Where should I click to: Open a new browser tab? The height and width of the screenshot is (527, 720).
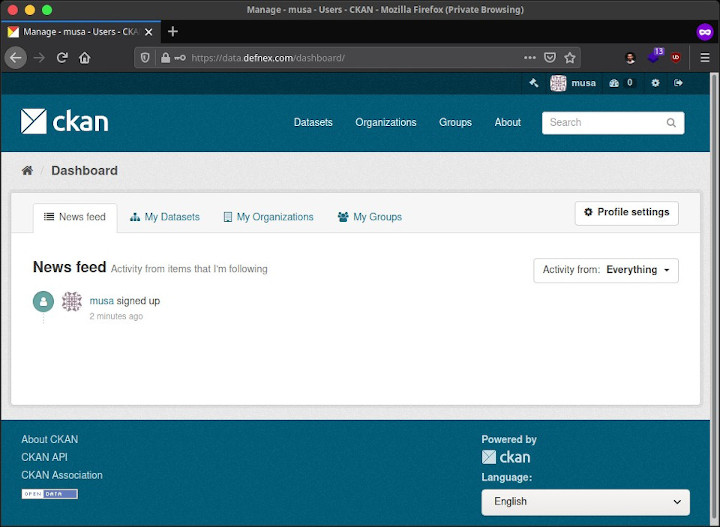pos(173,31)
